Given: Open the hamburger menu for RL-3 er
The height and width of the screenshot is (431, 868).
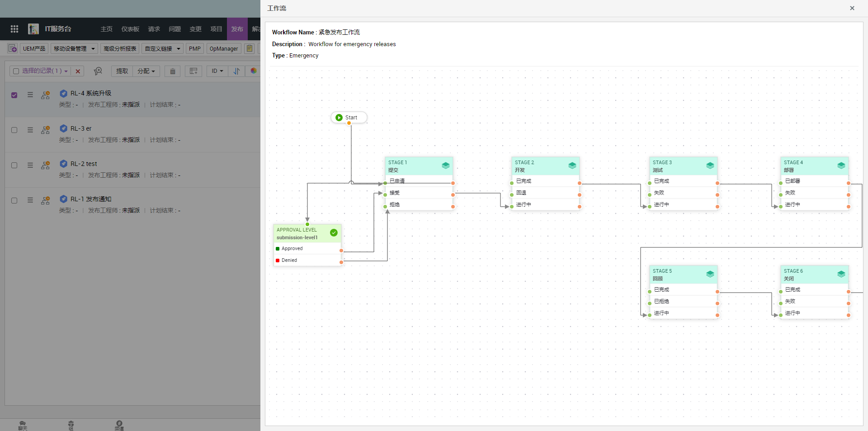Looking at the screenshot, I should (30, 130).
